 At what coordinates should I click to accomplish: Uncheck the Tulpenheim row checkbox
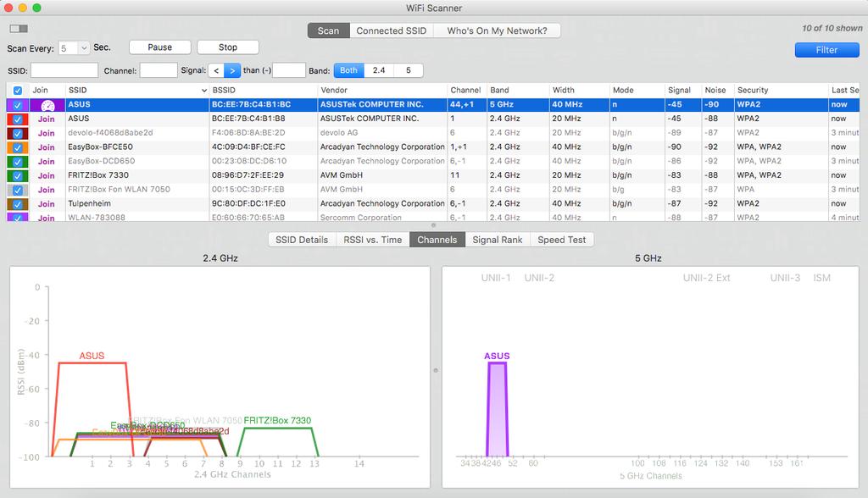point(18,204)
